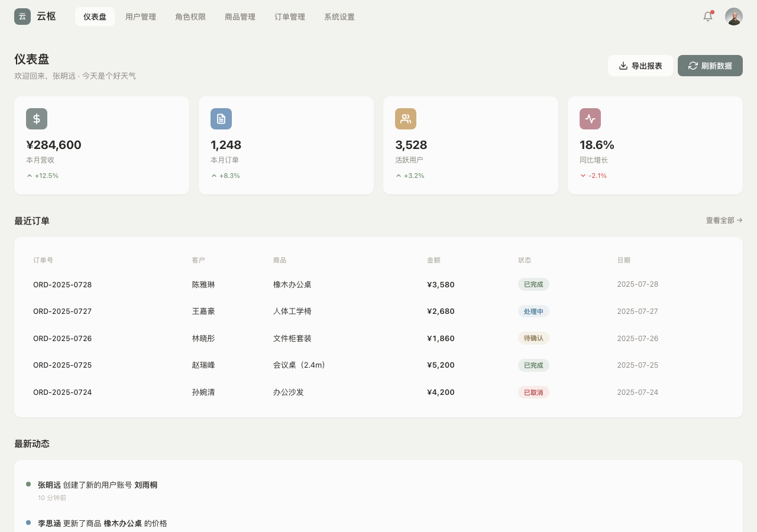Switch to the 仪表盘 tab

[x=95, y=17]
